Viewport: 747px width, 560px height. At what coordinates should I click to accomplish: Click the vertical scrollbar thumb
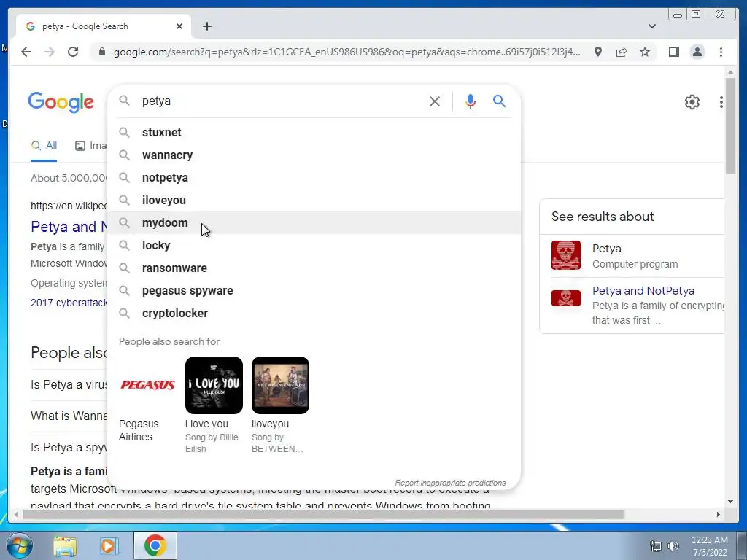730,126
